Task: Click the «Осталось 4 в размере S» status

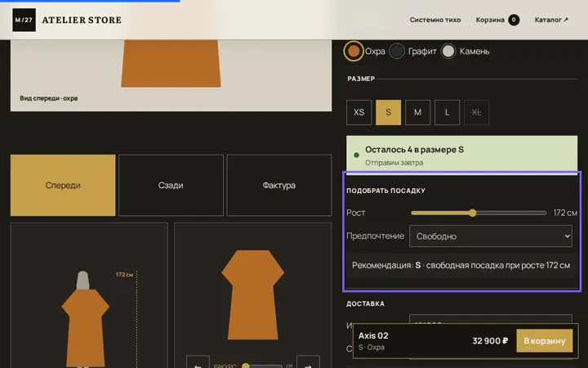Action: 414,150
